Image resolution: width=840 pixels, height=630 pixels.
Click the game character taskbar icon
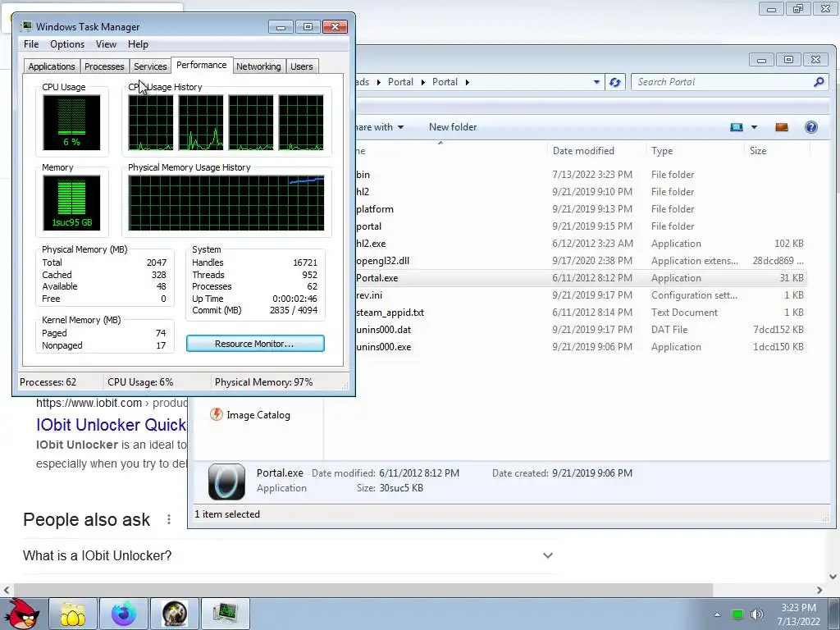(174, 614)
